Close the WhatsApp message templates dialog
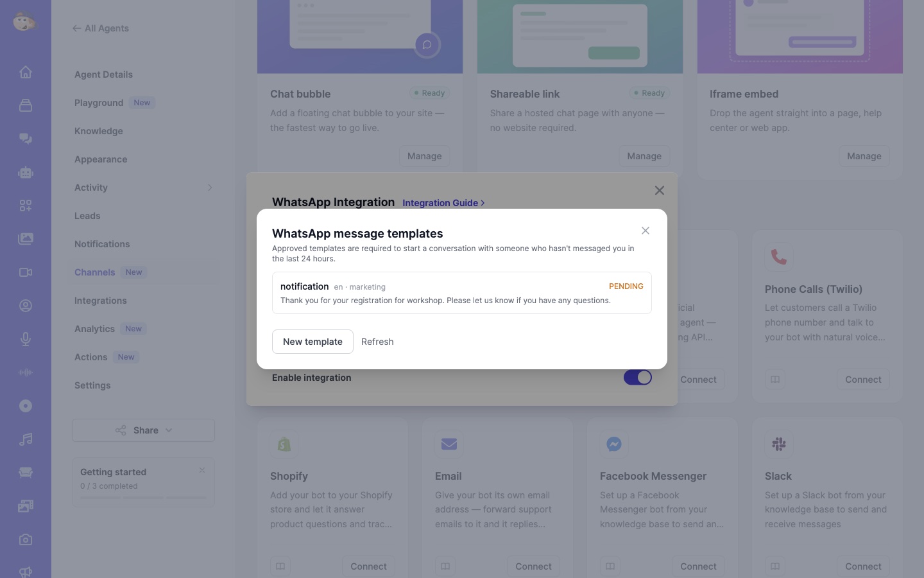The height and width of the screenshot is (578, 924). (x=646, y=231)
